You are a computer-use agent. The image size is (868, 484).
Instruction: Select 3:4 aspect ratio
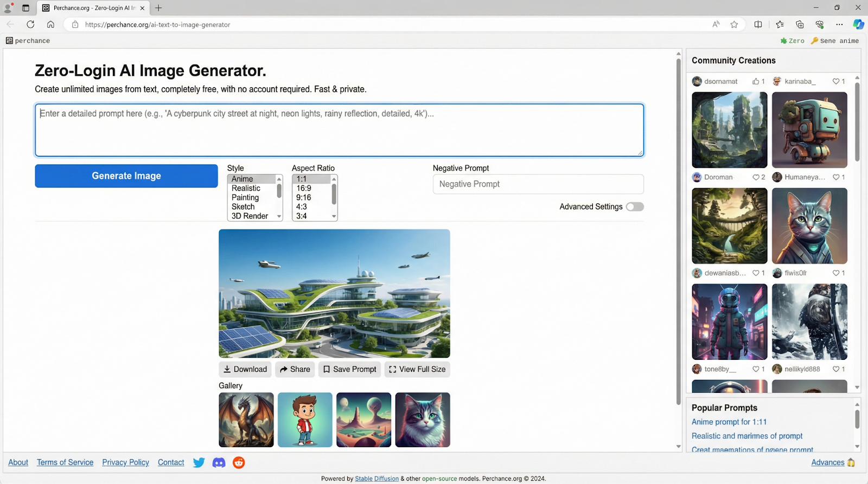pos(311,216)
